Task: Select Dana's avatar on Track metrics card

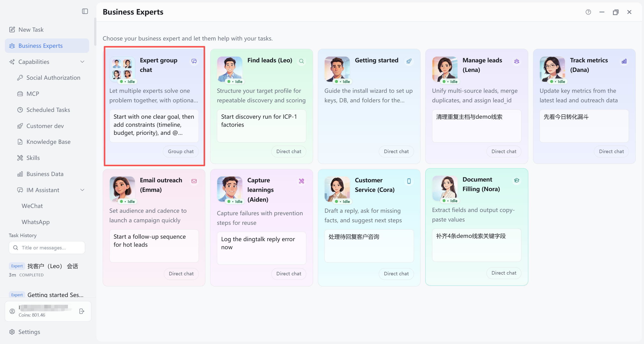Action: point(552,69)
